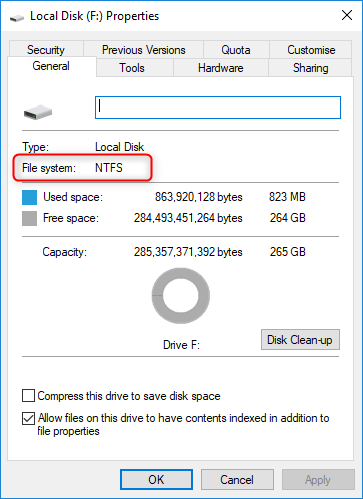Click the Cancel button
This screenshot has height=499, width=363.
coord(237,480)
